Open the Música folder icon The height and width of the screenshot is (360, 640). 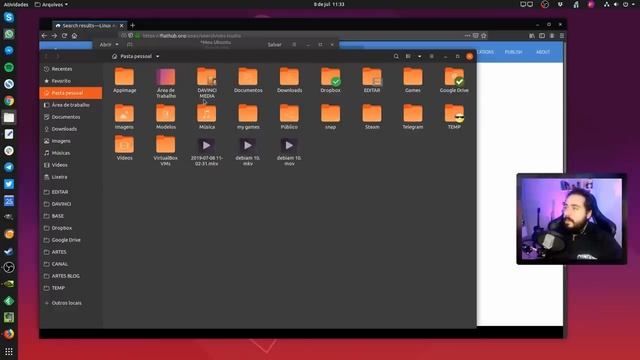(x=207, y=113)
